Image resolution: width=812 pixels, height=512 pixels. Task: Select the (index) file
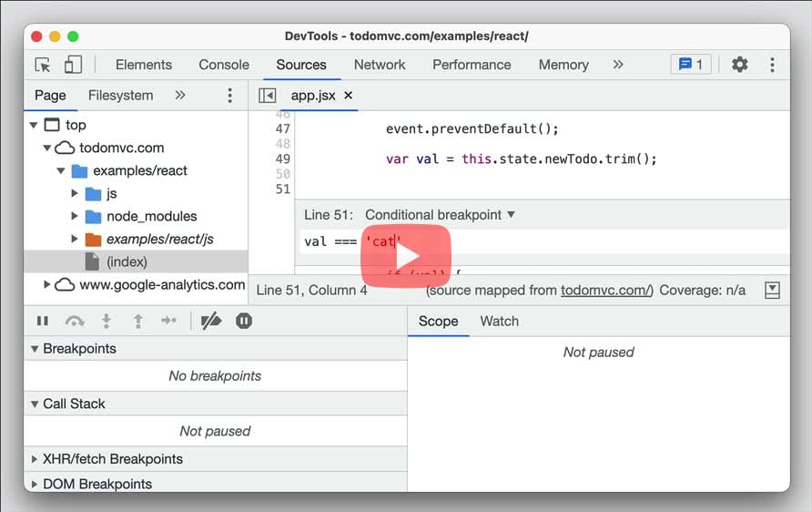(136, 261)
